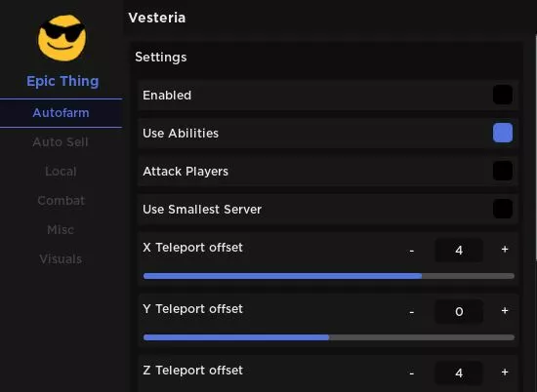Increase the Z Teleport offset with plus
The height and width of the screenshot is (392, 537).
(505, 372)
